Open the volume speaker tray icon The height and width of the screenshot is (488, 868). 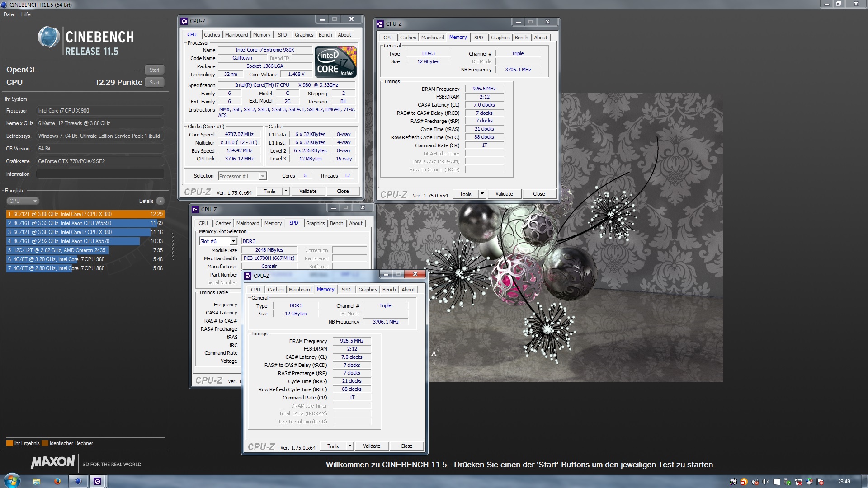coord(765,482)
